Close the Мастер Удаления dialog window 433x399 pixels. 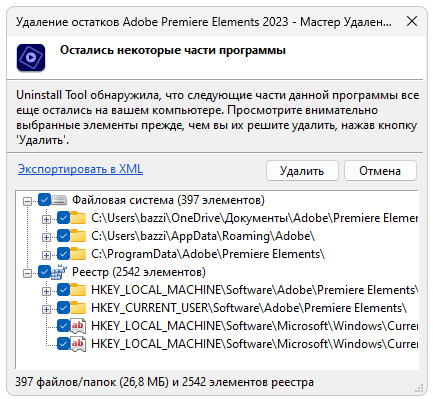pos(412,21)
